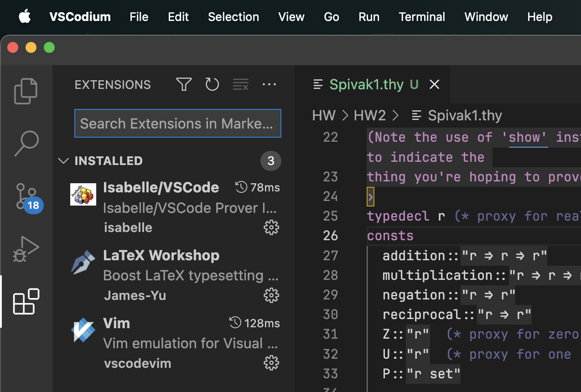Click the Extensions icon in activity bar
The image size is (581, 392).
point(26,301)
